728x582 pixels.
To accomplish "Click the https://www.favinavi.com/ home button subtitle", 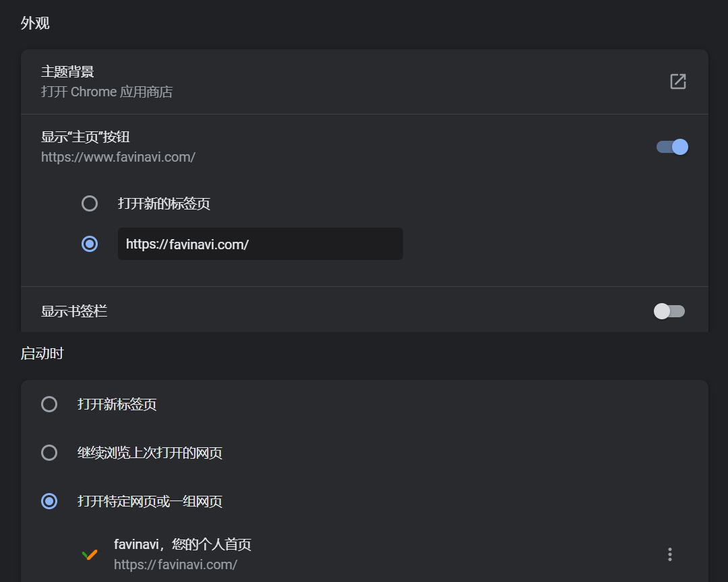I will pyautogui.click(x=118, y=158).
